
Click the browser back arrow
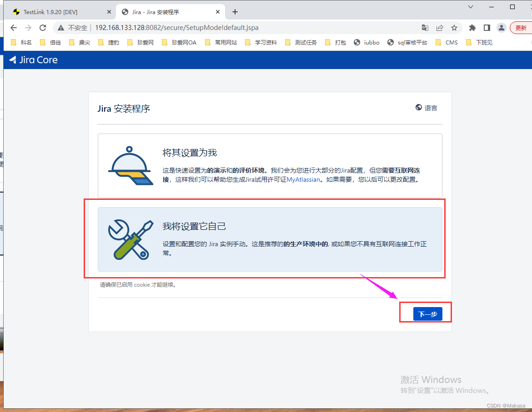pos(14,28)
